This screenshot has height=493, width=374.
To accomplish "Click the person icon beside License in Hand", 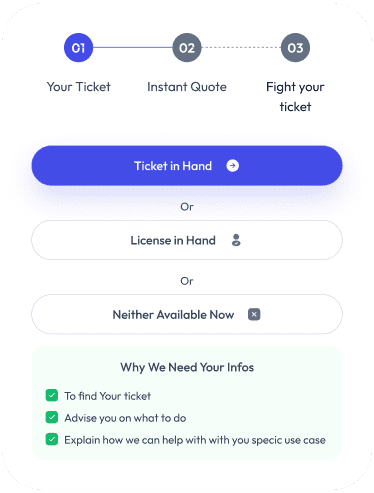I will point(236,240).
